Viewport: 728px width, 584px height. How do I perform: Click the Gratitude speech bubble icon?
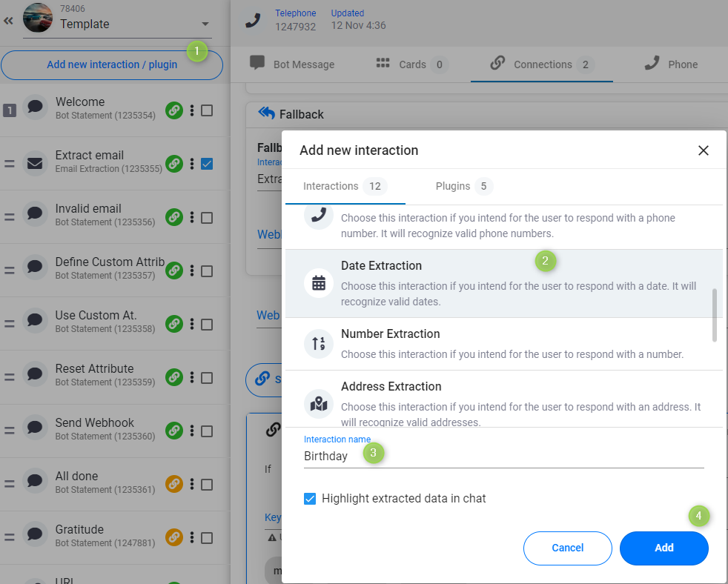tap(36, 534)
